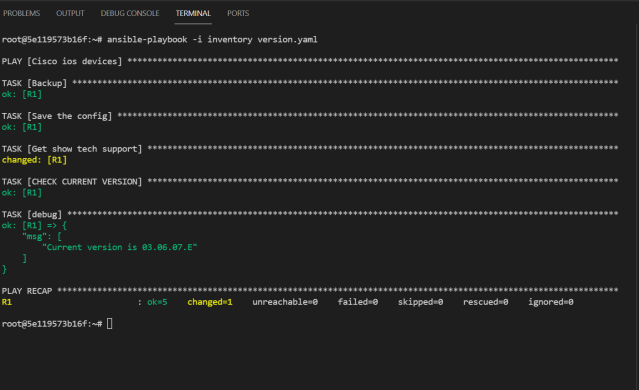Image resolution: width=639 pixels, height=390 pixels.
Task: Click the TASK [debug] line
Action: [310, 214]
